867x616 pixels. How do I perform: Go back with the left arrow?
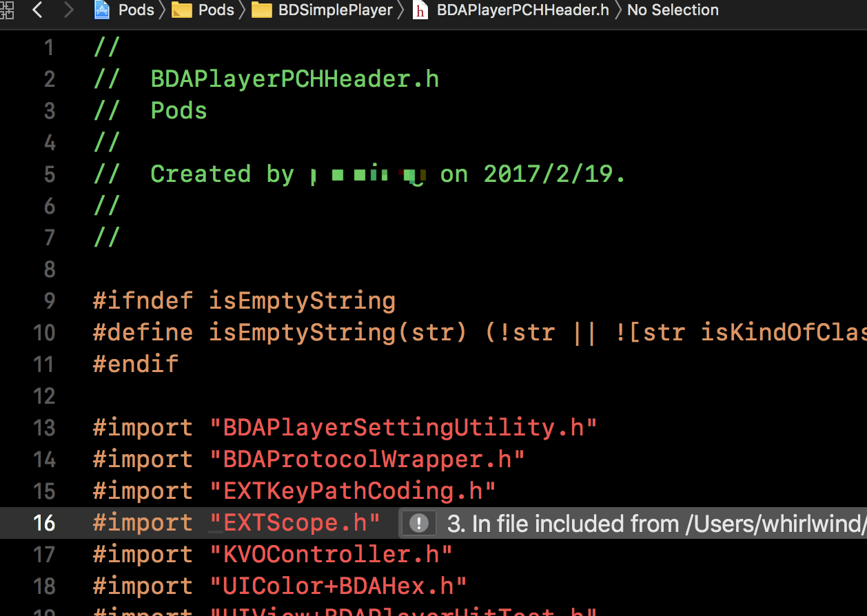[x=38, y=10]
